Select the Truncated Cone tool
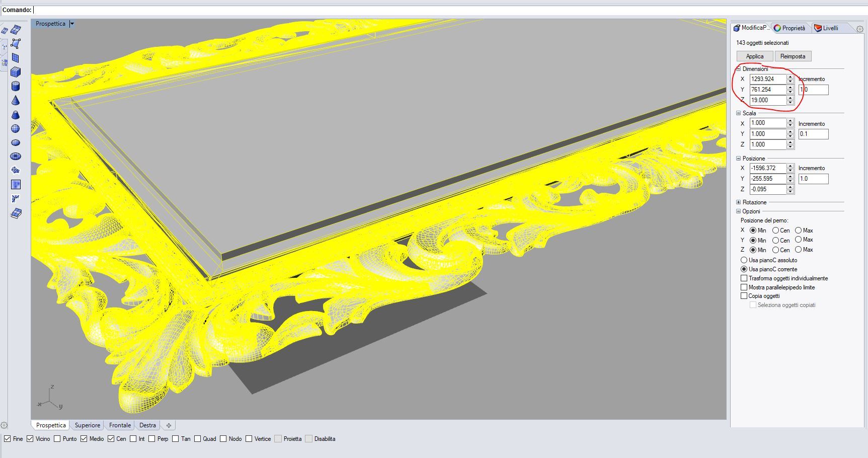The image size is (868, 458). click(16, 114)
